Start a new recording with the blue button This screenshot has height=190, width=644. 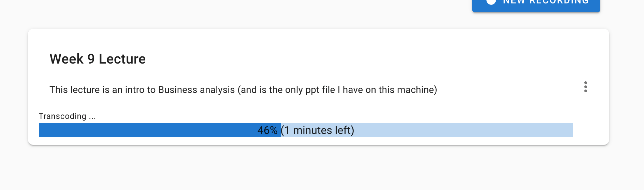[x=536, y=5]
